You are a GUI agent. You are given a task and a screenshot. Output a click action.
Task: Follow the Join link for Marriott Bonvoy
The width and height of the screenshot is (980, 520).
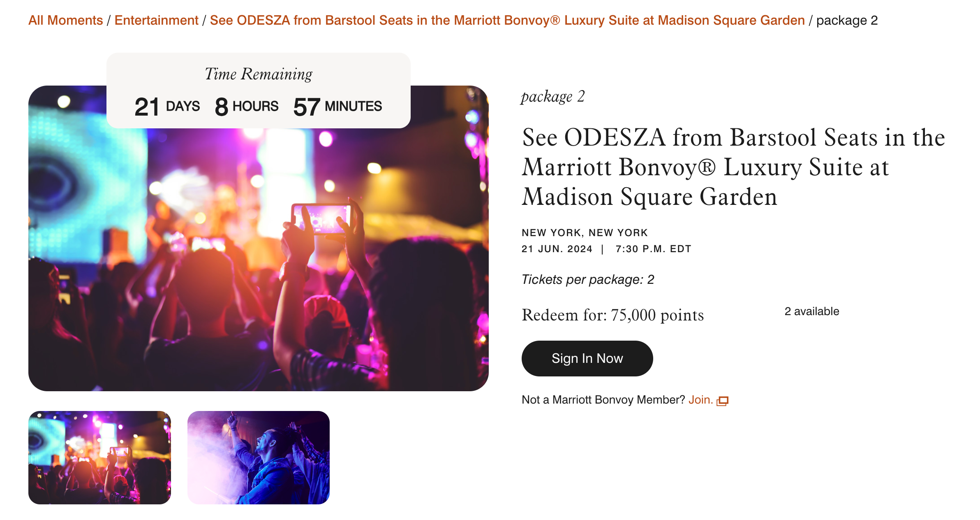point(700,399)
